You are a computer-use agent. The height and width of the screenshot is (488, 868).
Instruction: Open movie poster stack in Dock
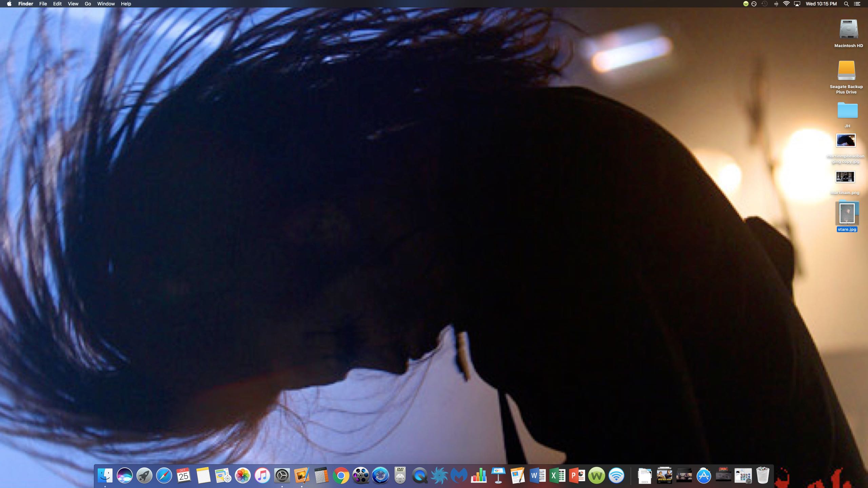point(664,476)
